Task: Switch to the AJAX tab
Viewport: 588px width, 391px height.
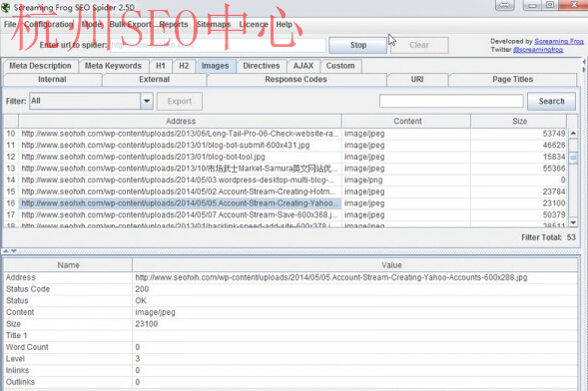Action: point(303,66)
